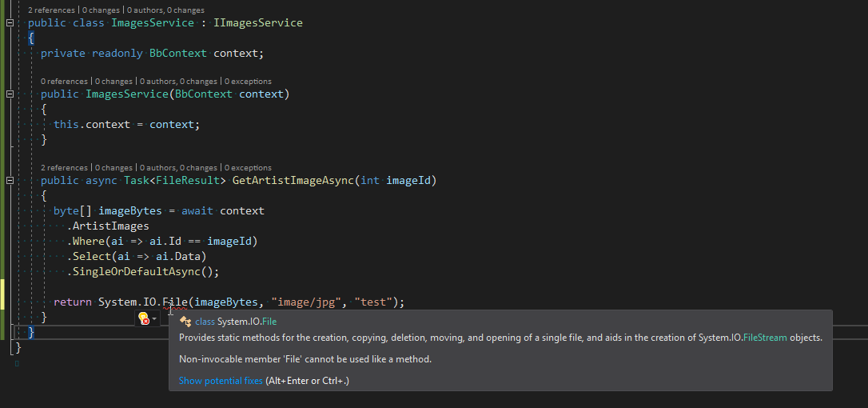Open the dropdown arrow beside the lightbulb
Screen dimensions: 868x408
154,319
